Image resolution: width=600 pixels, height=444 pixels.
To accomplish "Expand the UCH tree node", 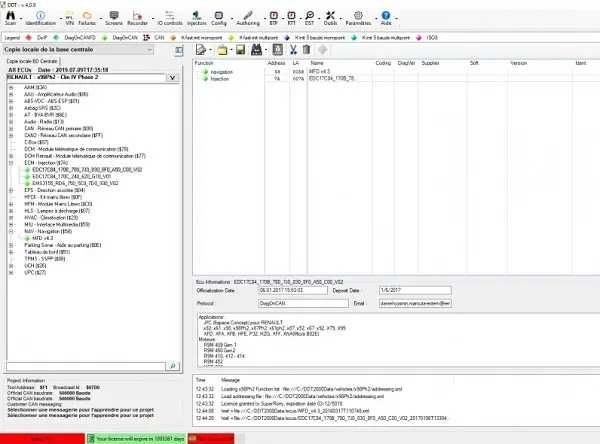I will click(11, 266).
